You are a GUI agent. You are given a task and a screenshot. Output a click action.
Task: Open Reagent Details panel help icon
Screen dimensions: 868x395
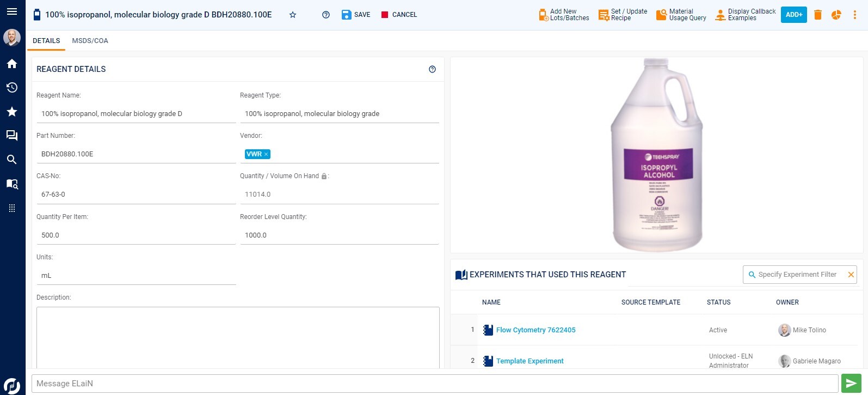click(432, 69)
